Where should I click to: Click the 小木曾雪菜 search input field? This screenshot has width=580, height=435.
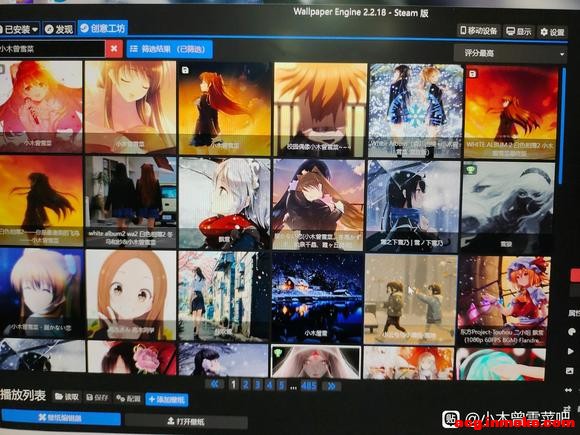click(52, 48)
